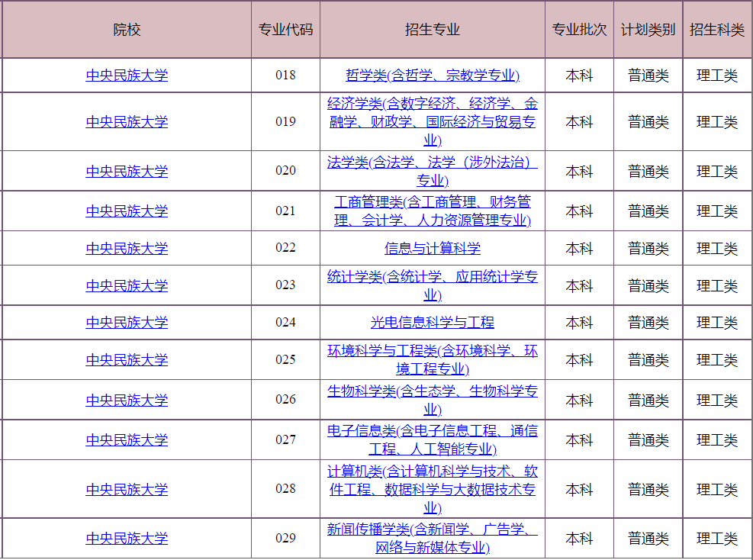Open 中央民族大学 link in row 023

(127, 286)
